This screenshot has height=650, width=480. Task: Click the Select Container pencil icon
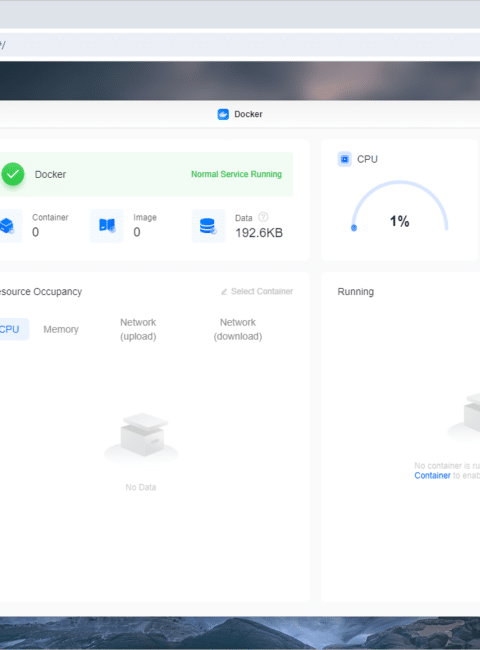click(224, 292)
